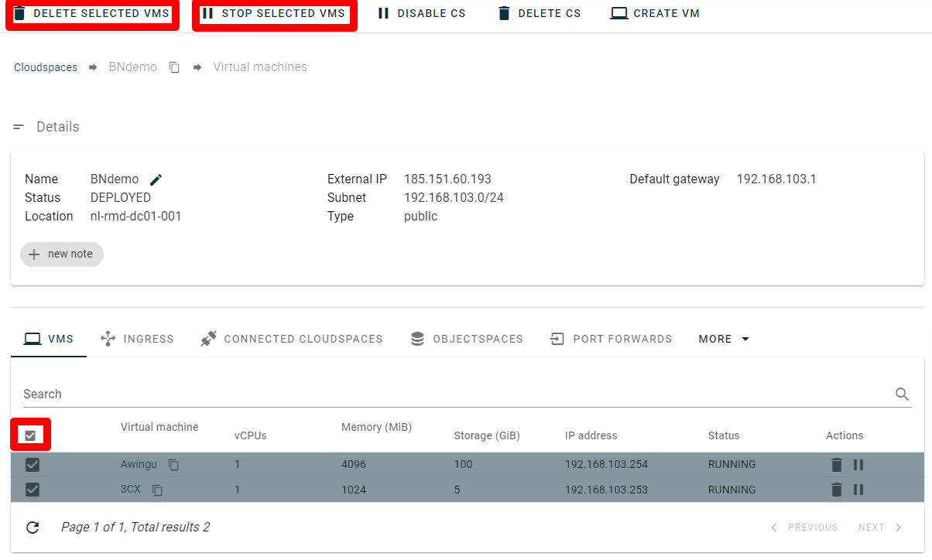Open Connected Cloudspaces tab
The width and height of the screenshot is (932, 560).
pos(291,339)
